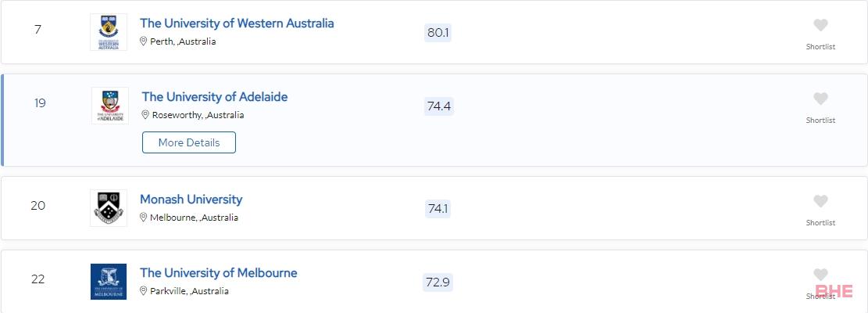
Task: Click the University of Melbourne blue logo
Action: (109, 282)
